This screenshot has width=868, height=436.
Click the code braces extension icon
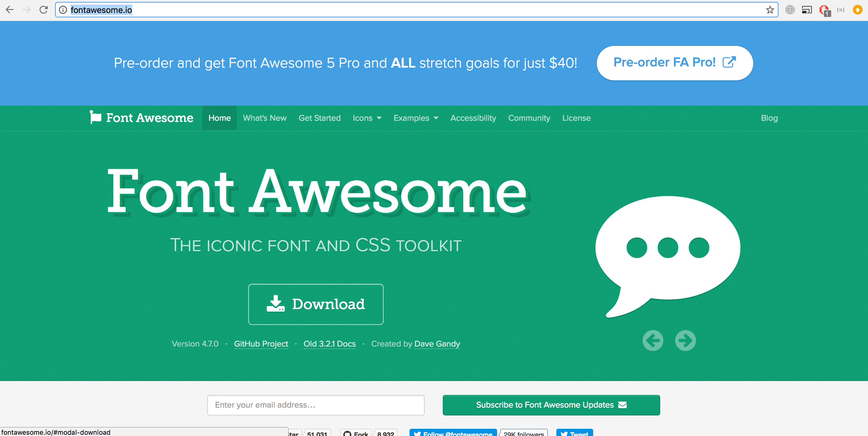(841, 10)
